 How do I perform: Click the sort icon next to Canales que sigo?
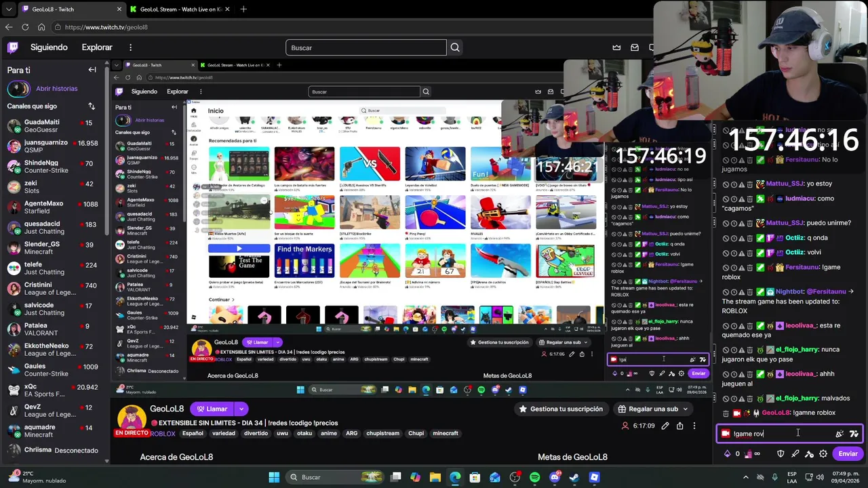[92, 106]
